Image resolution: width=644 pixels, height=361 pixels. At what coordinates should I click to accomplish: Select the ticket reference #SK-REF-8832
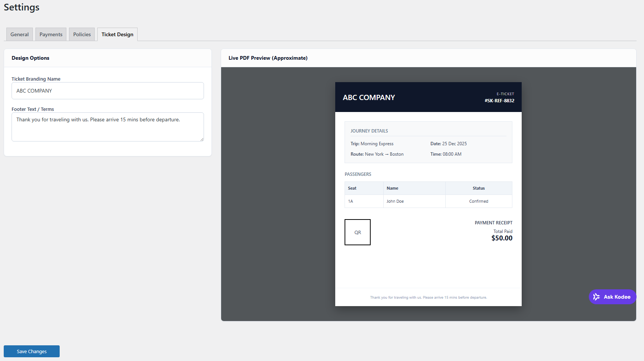coord(499,100)
